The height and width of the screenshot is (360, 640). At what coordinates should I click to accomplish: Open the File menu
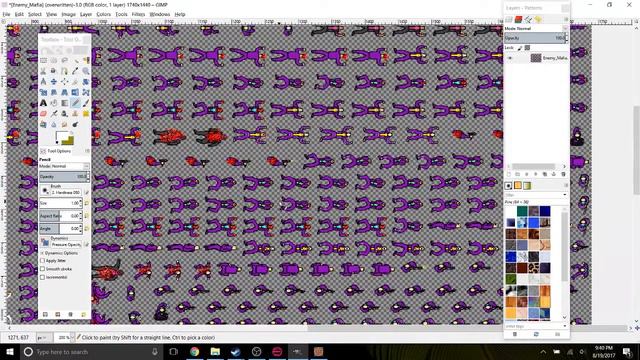point(6,14)
